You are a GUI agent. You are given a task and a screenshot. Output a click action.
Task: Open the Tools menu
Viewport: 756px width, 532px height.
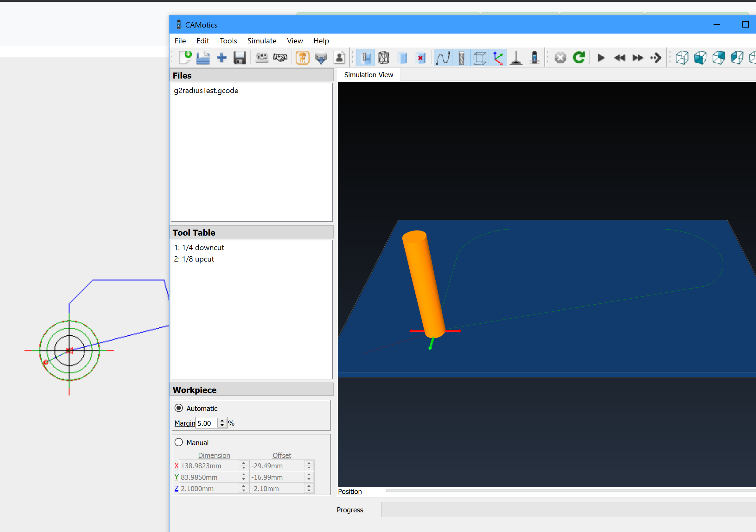pos(228,41)
